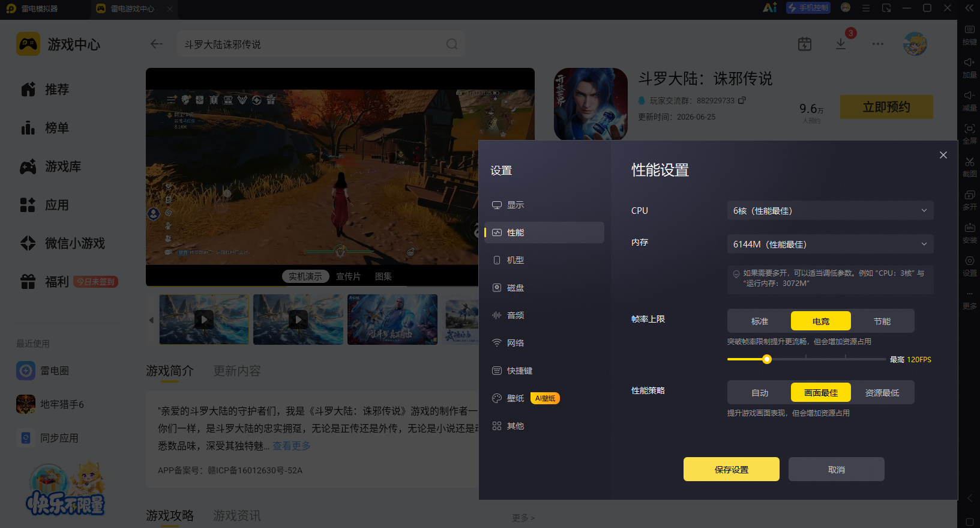This screenshot has height=528, width=980.
Task: Play the first video thumbnail
Action: coord(204,319)
